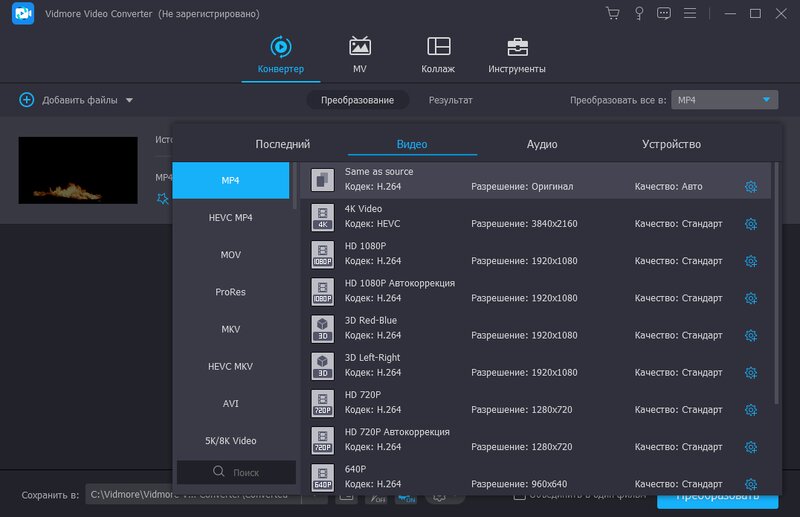Open settings gear for Same as source
The image size is (800, 517).
(x=751, y=187)
